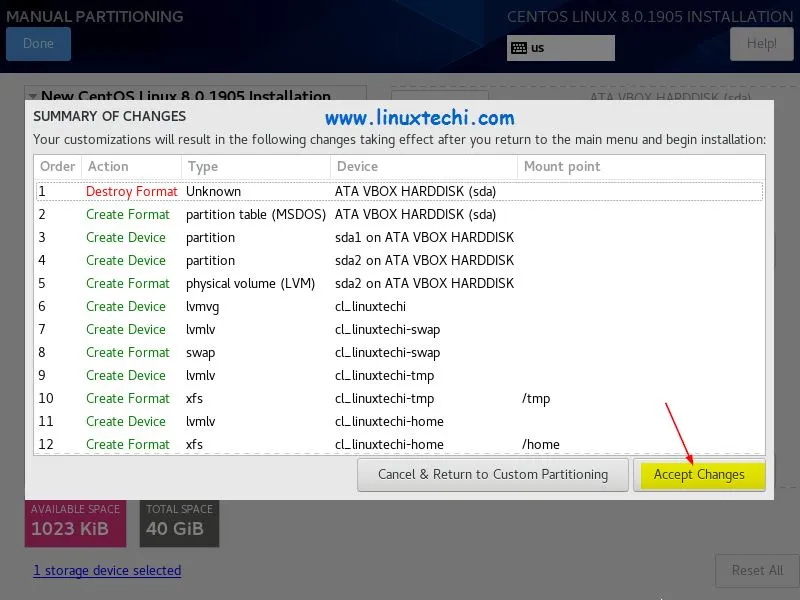Click the Mount point column header
The image size is (800, 600).
[x=563, y=166]
